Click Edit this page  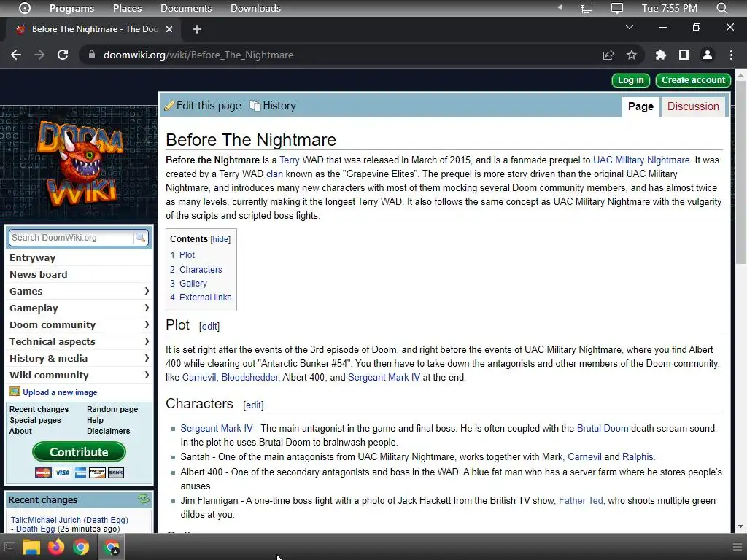point(203,106)
